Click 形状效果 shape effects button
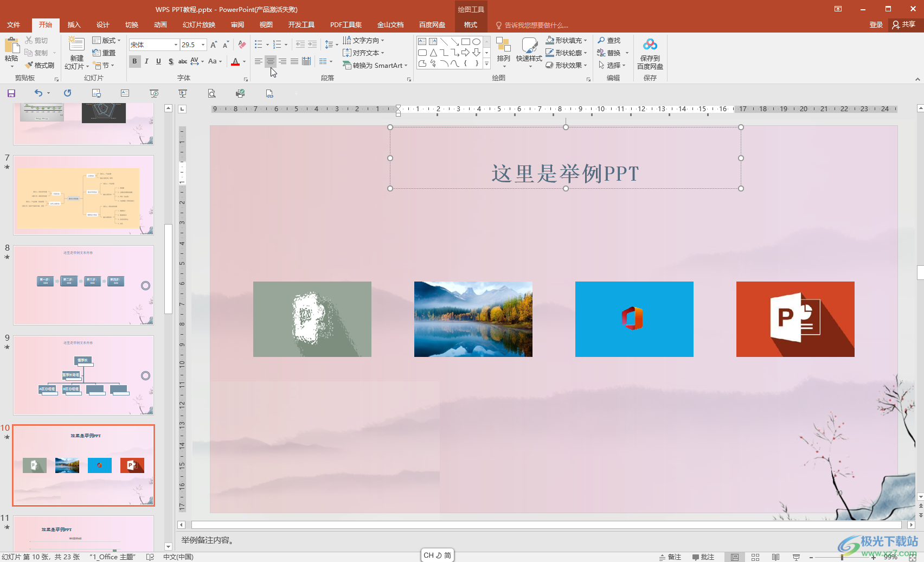Image resolution: width=924 pixels, height=562 pixels. click(x=566, y=65)
